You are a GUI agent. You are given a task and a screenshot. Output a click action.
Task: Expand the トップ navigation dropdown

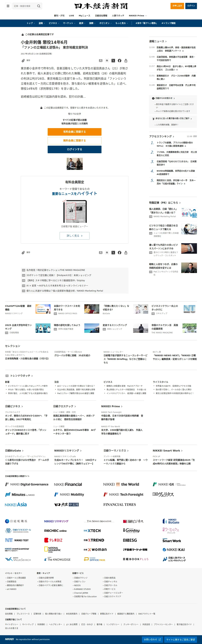31,23
